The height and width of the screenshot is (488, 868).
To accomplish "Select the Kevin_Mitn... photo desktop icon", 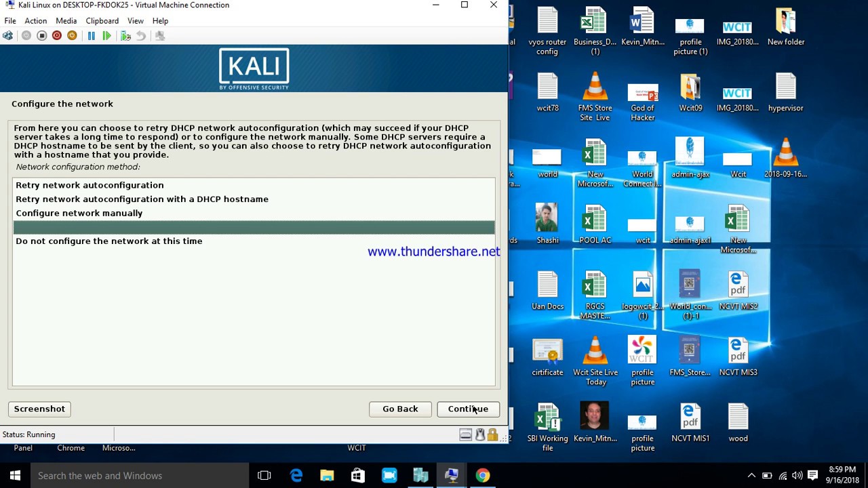I will [595, 423].
